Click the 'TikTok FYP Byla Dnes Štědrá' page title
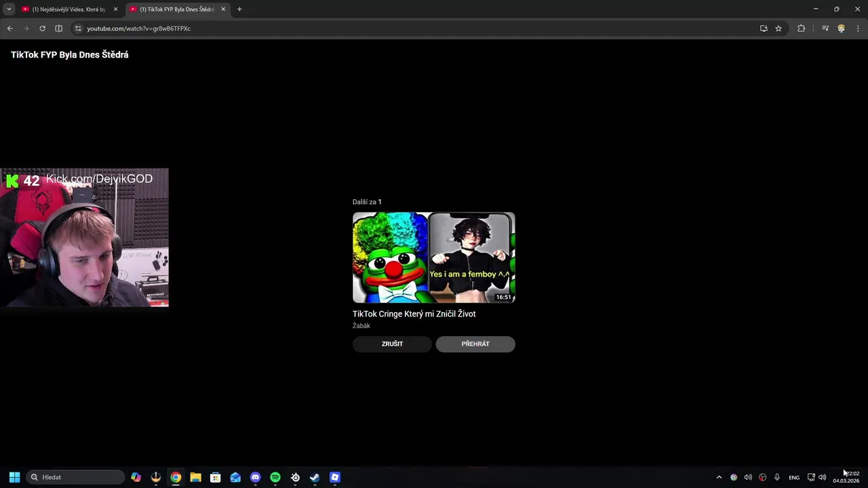Screen dimensions: 868x488 pos(69,55)
